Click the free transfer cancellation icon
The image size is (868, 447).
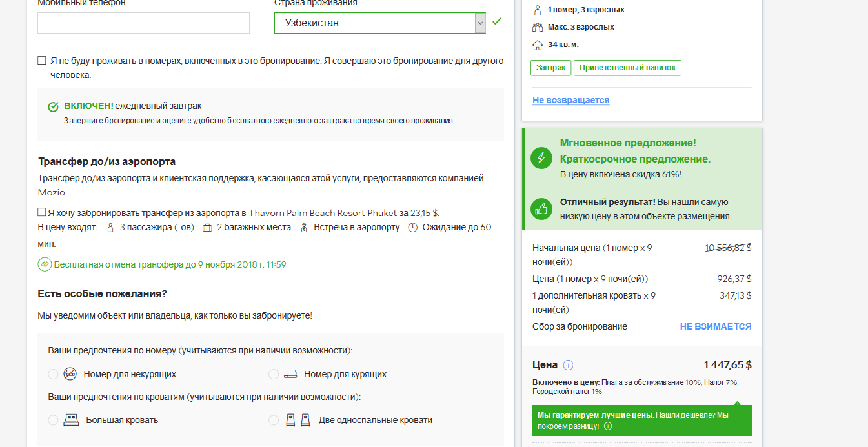45,264
